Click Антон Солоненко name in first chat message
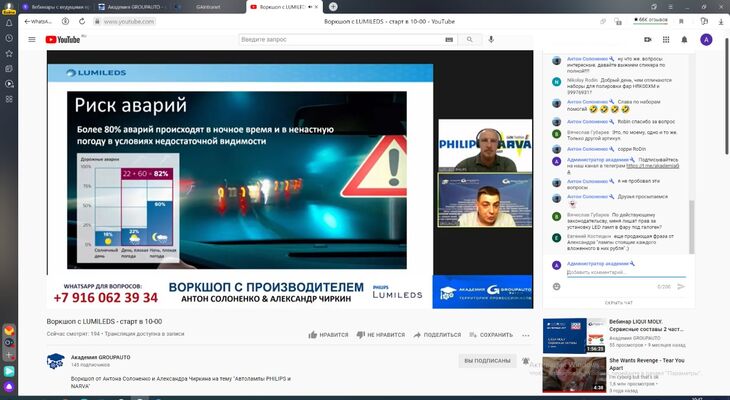The width and height of the screenshot is (730, 400). 588,59
